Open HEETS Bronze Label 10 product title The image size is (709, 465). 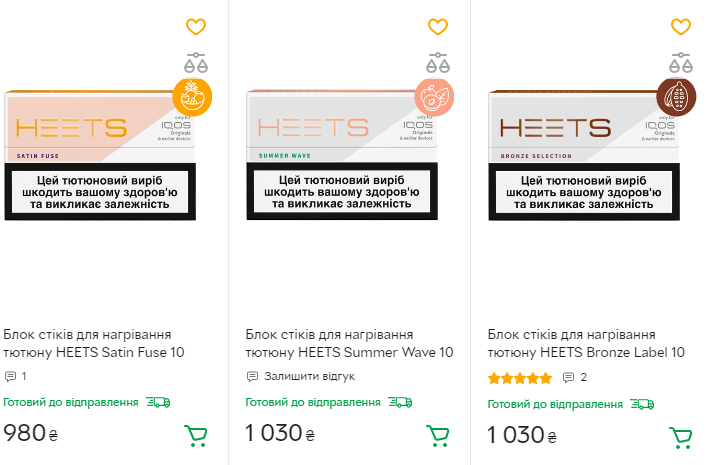tap(586, 343)
